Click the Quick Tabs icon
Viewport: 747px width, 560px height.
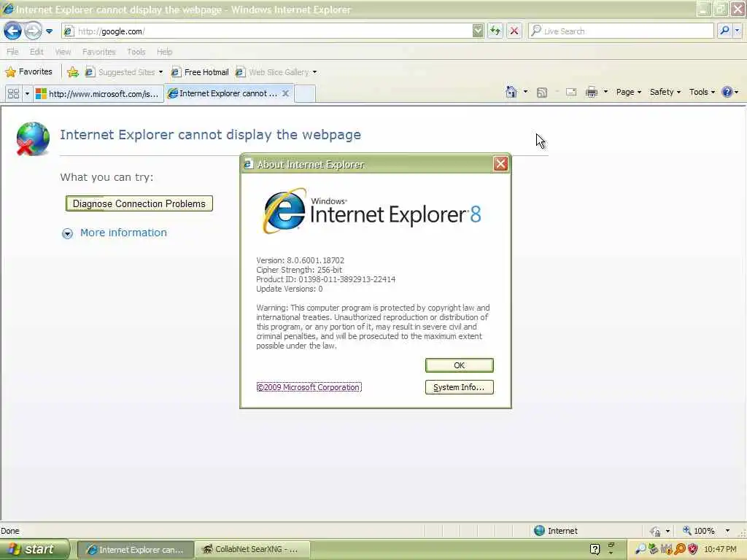pyautogui.click(x=13, y=93)
